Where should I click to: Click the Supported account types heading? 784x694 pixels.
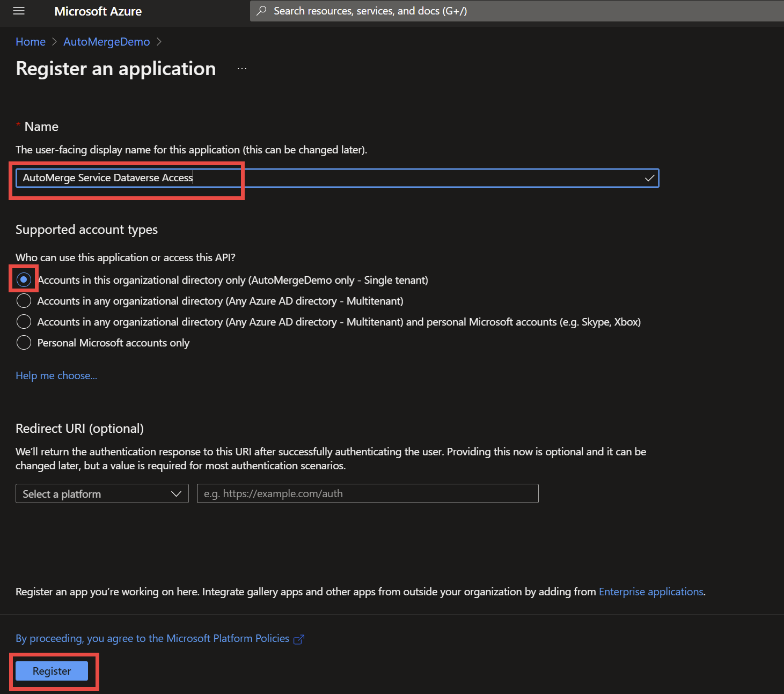[x=86, y=230]
